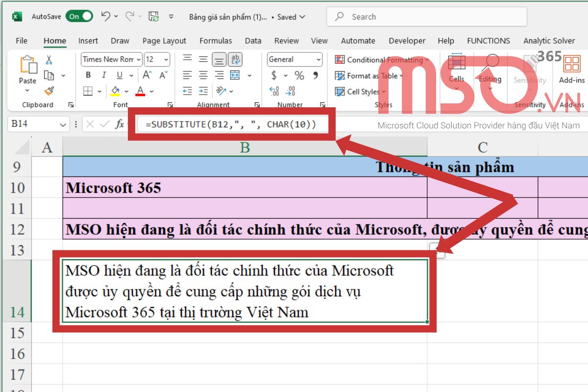Image resolution: width=588 pixels, height=392 pixels.
Task: Apply Percent Style number formatting
Action: click(299, 75)
